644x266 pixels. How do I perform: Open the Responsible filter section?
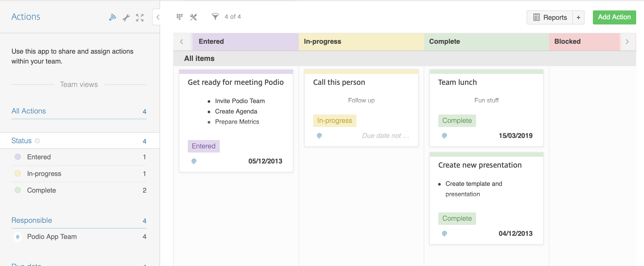click(x=32, y=220)
